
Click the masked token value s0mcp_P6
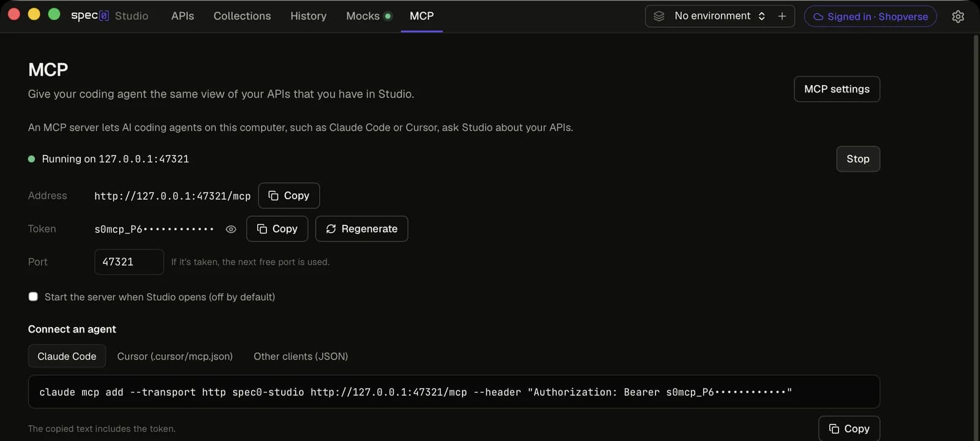[x=154, y=229]
